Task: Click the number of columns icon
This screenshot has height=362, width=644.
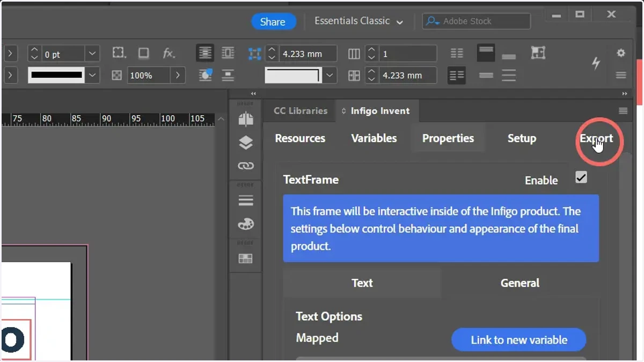Action: 354,53
